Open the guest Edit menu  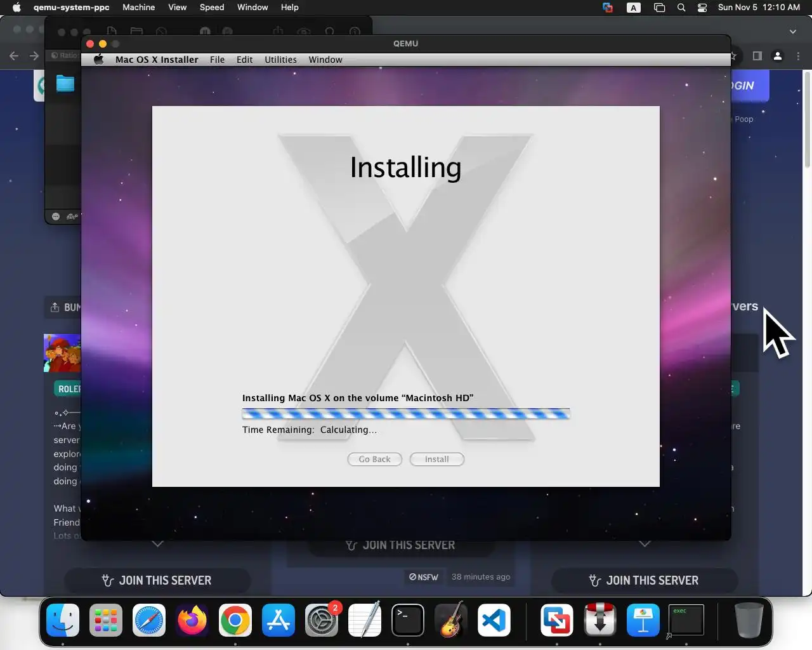click(x=245, y=60)
